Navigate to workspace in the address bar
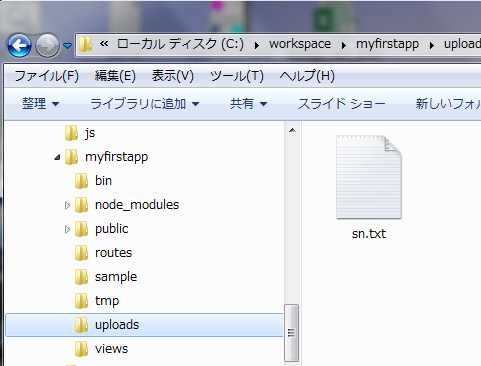This screenshot has height=366, width=481. tap(300, 44)
